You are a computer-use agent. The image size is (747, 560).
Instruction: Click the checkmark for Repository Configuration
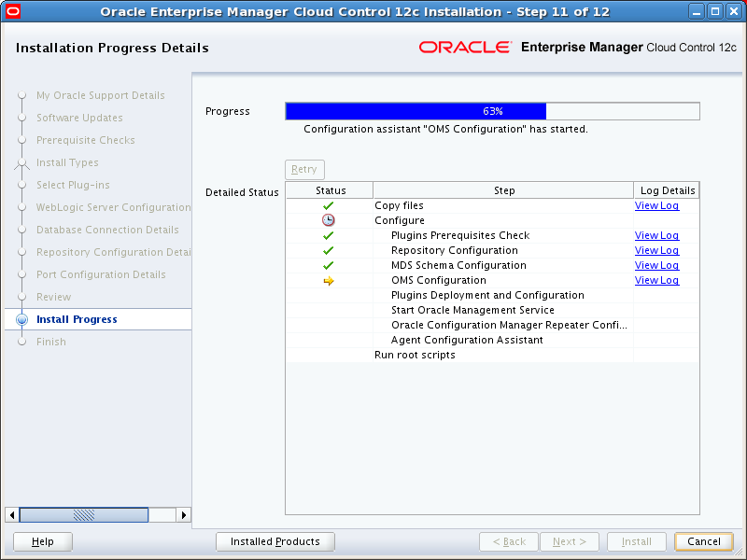point(329,250)
